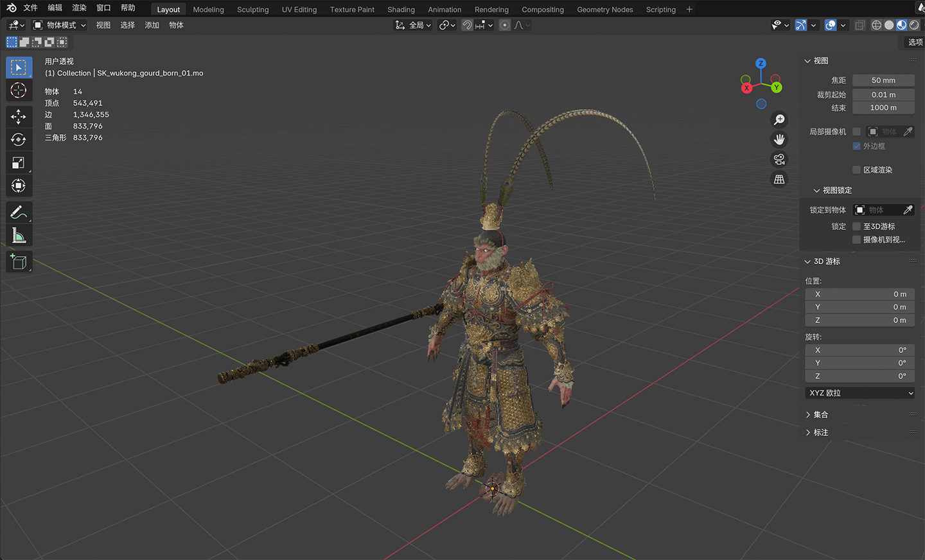
Task: Click the 添加 menu button in header
Action: point(152,25)
